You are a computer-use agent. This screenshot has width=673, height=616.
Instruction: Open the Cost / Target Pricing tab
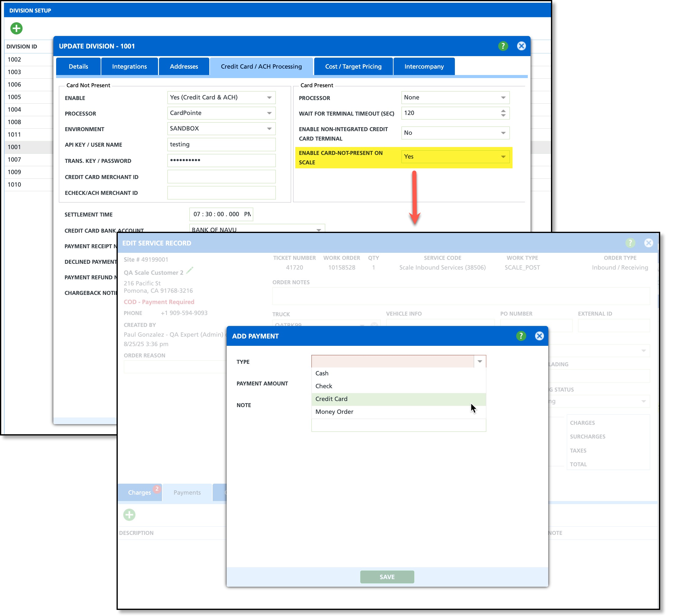[x=353, y=66]
